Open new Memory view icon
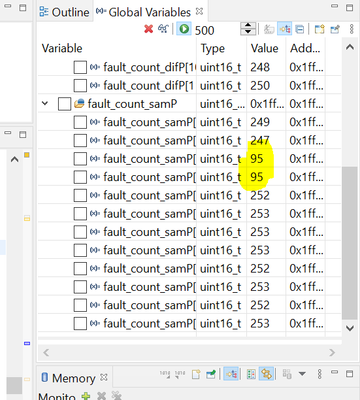360x400 pixels. 196,374
